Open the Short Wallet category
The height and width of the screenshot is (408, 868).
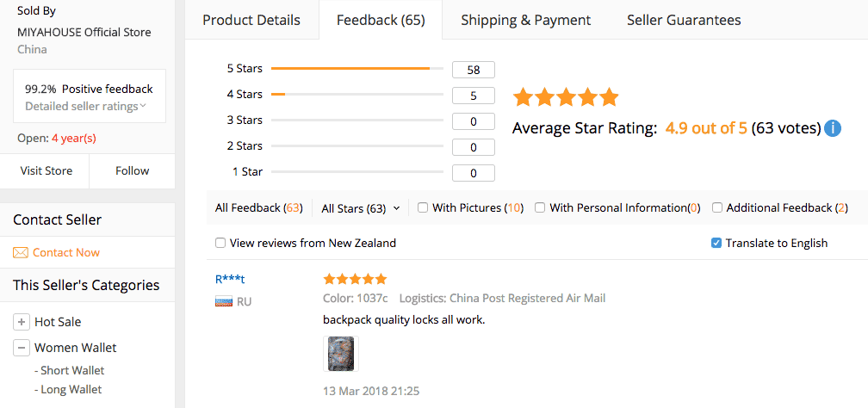72,370
